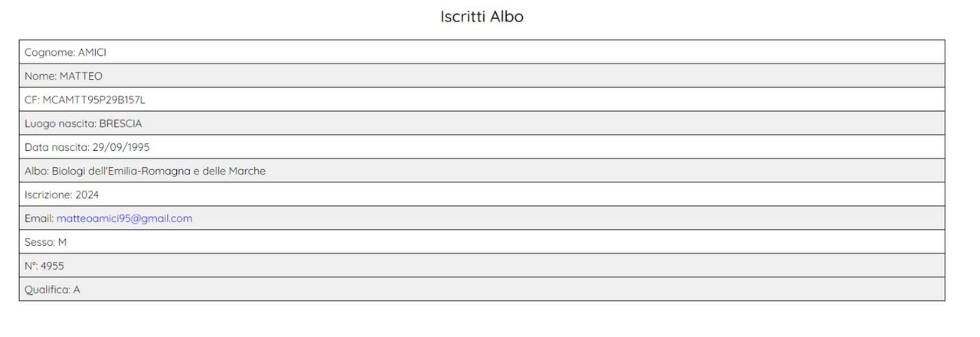
Task: Select the Luogo nascita: BRESCIA row
Action: pyautogui.click(x=482, y=123)
